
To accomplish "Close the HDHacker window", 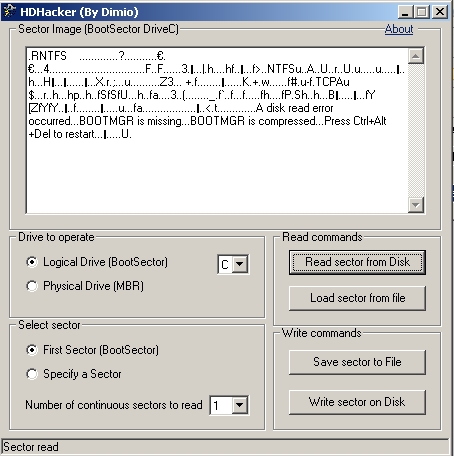I will (440, 12).
